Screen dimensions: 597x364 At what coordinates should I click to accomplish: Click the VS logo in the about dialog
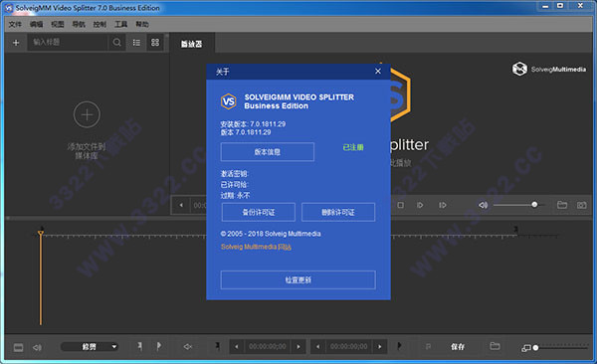pos(229,101)
